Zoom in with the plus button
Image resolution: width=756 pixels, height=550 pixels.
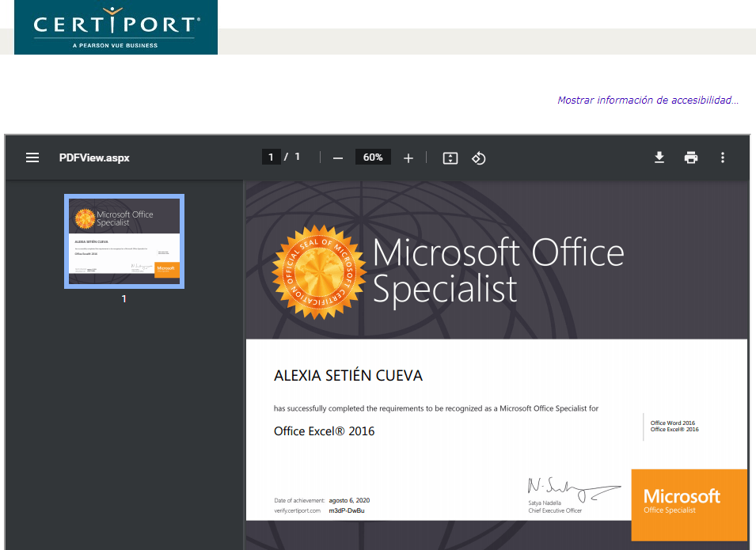[408, 158]
